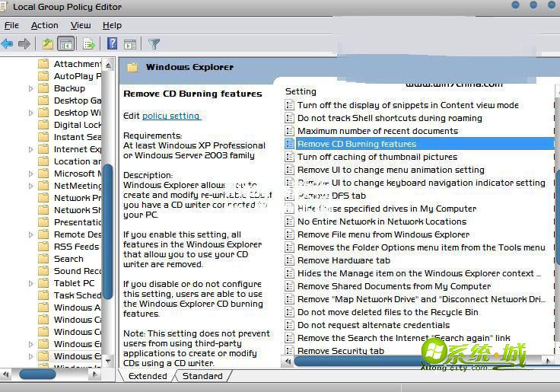The image size is (560, 392).
Task: Switch to the Standard tab
Action: [203, 376]
